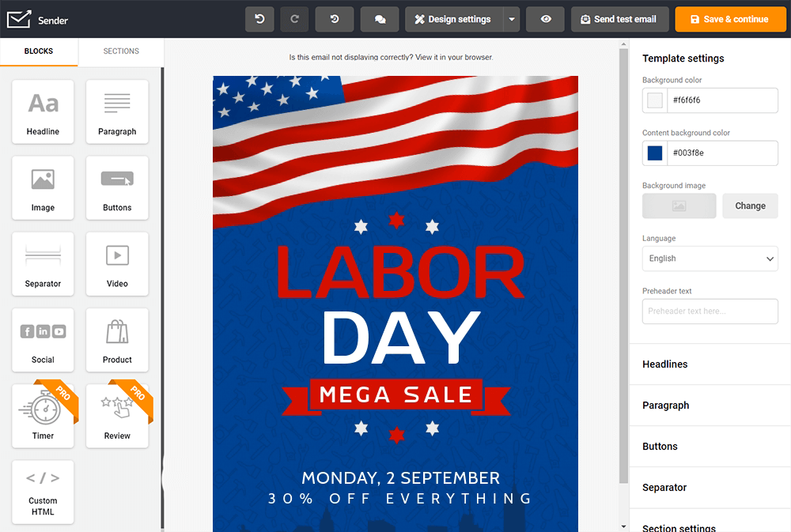Select the Custom HTML block

(43, 492)
